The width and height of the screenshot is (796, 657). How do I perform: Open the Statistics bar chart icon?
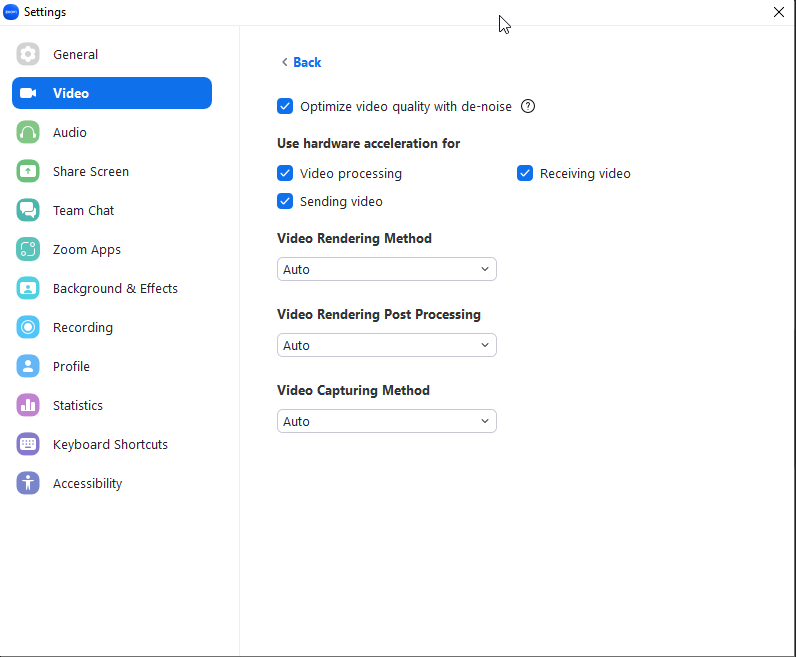pyautogui.click(x=28, y=405)
